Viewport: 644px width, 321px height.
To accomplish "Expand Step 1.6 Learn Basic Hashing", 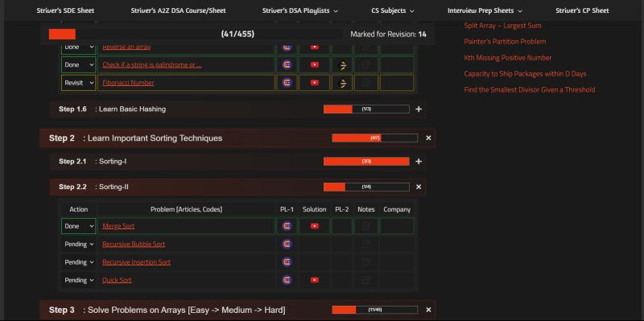I will (x=419, y=109).
